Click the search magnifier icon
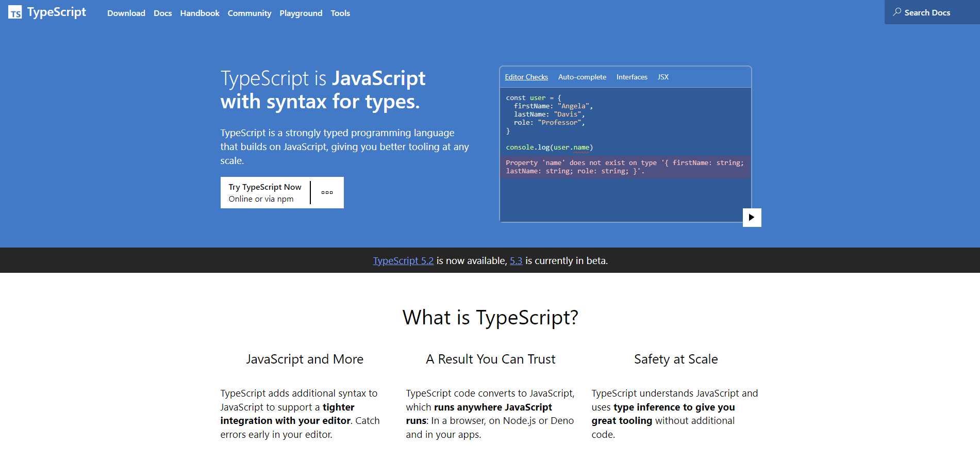The width and height of the screenshot is (980, 476). (898, 12)
